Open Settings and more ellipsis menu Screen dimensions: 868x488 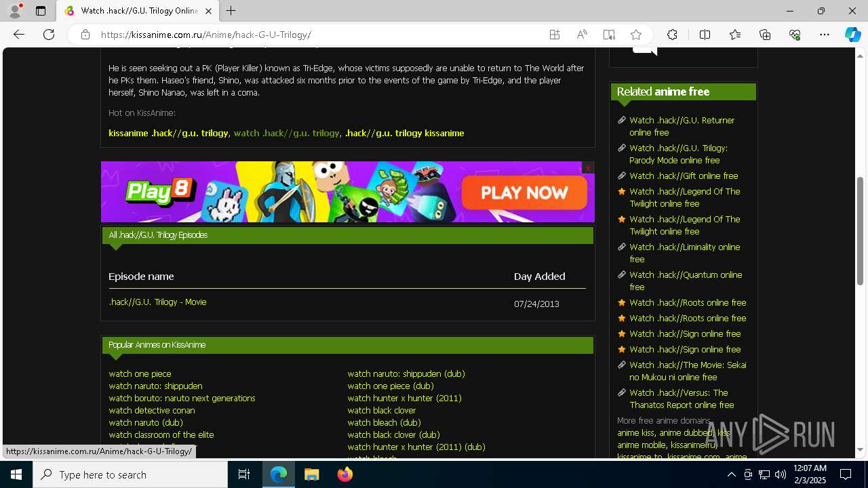825,35
